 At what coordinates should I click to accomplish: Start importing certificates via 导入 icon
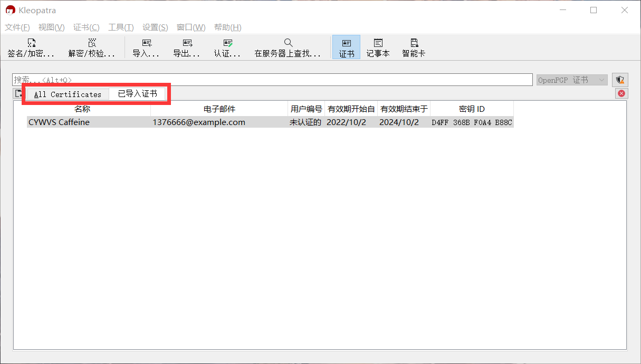pyautogui.click(x=146, y=47)
